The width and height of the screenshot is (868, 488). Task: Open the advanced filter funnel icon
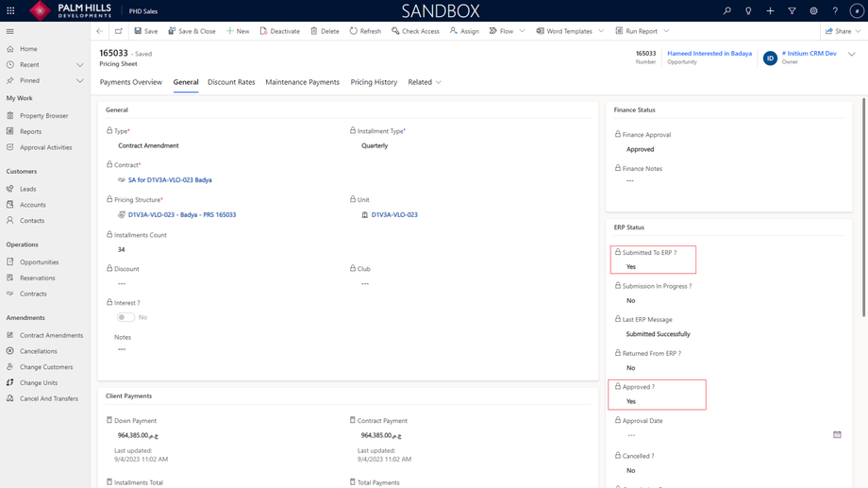tap(793, 10)
